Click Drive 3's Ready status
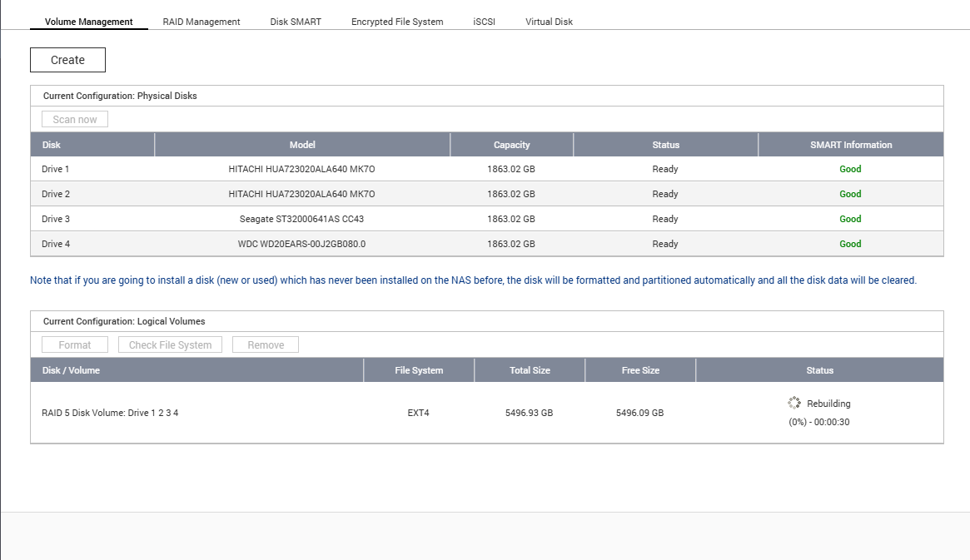This screenshot has width=970, height=560. pyautogui.click(x=665, y=219)
